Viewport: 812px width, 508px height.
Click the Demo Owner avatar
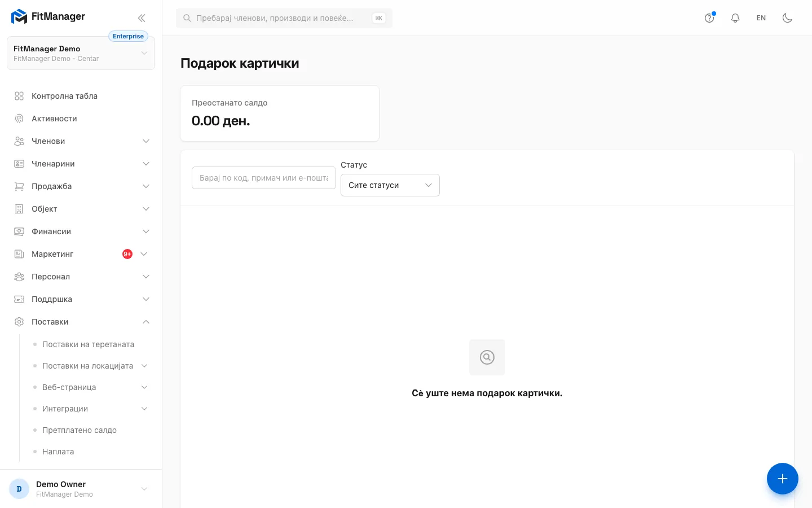19,489
